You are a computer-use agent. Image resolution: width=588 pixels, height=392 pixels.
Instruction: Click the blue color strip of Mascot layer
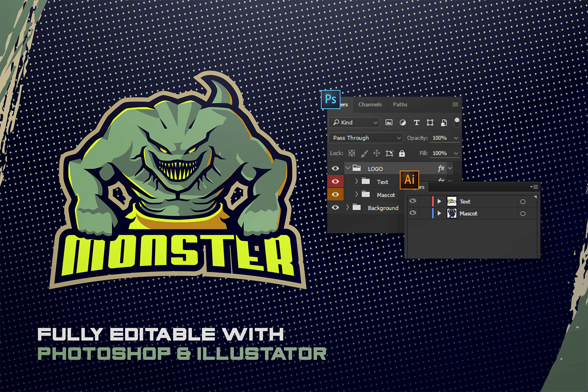[433, 213]
